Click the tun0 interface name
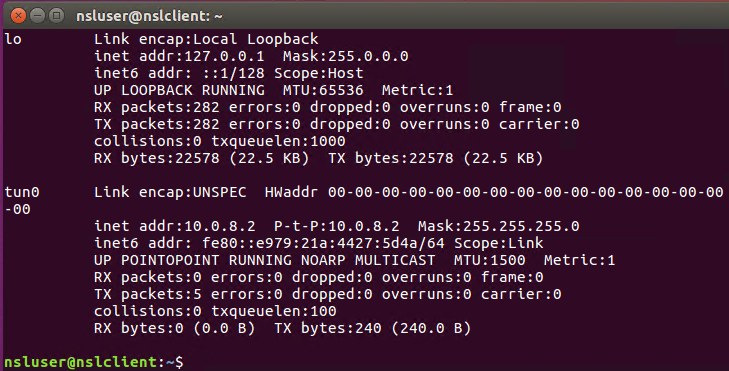The width and height of the screenshot is (729, 371). click(22, 192)
